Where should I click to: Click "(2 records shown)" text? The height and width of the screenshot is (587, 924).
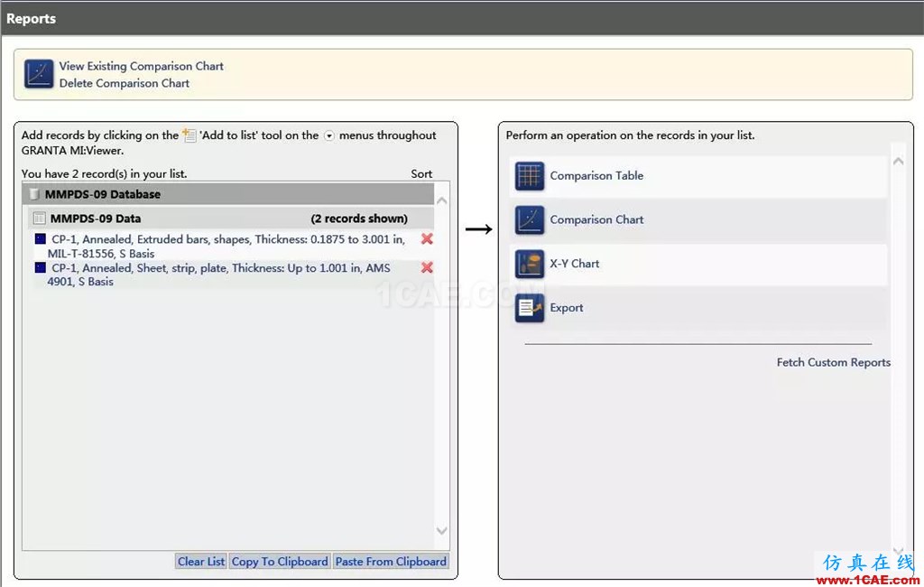tap(359, 219)
